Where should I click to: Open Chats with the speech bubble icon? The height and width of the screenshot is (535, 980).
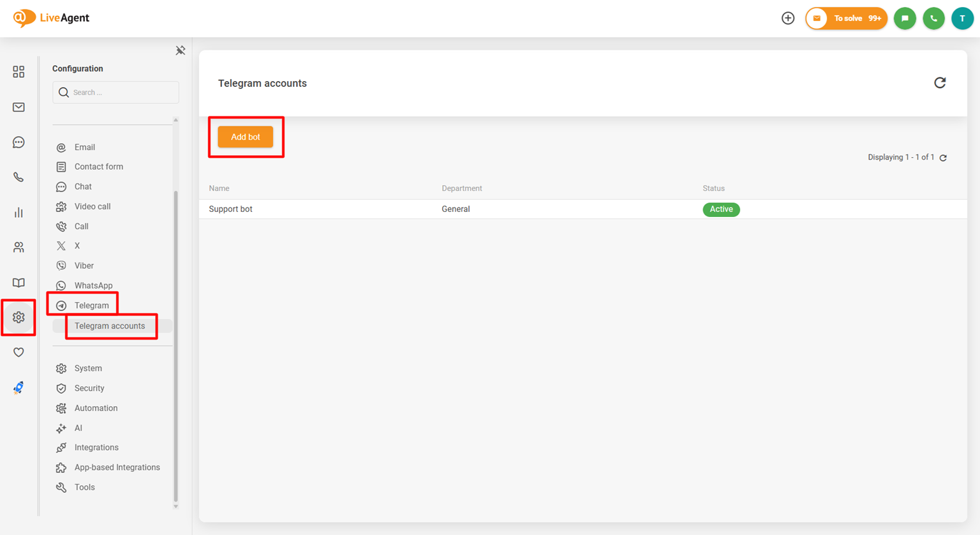18,142
